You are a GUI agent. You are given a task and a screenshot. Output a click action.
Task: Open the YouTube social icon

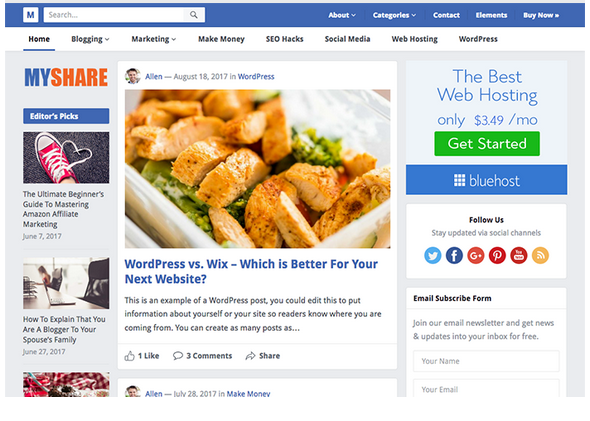[519, 255]
